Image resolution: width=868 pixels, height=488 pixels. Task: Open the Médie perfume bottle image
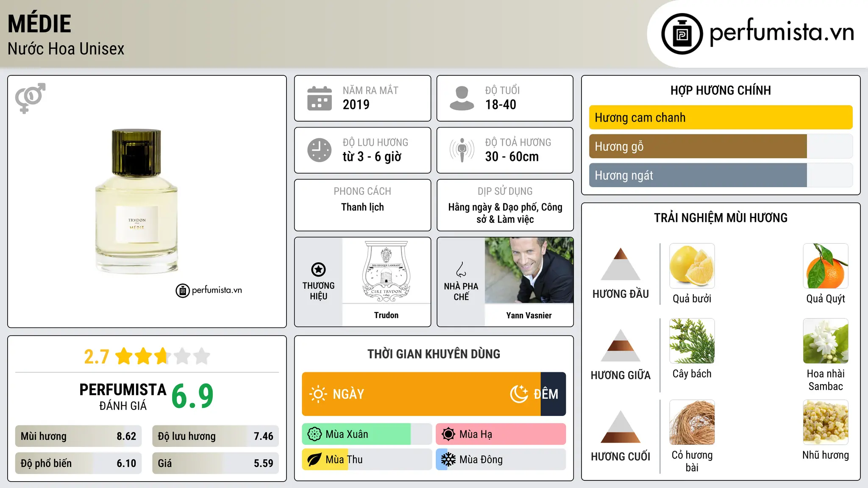136,202
